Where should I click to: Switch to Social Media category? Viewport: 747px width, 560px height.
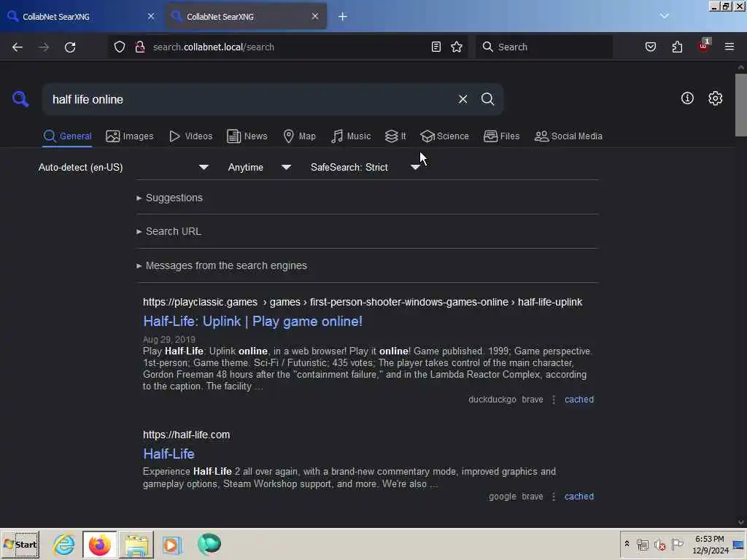point(568,136)
